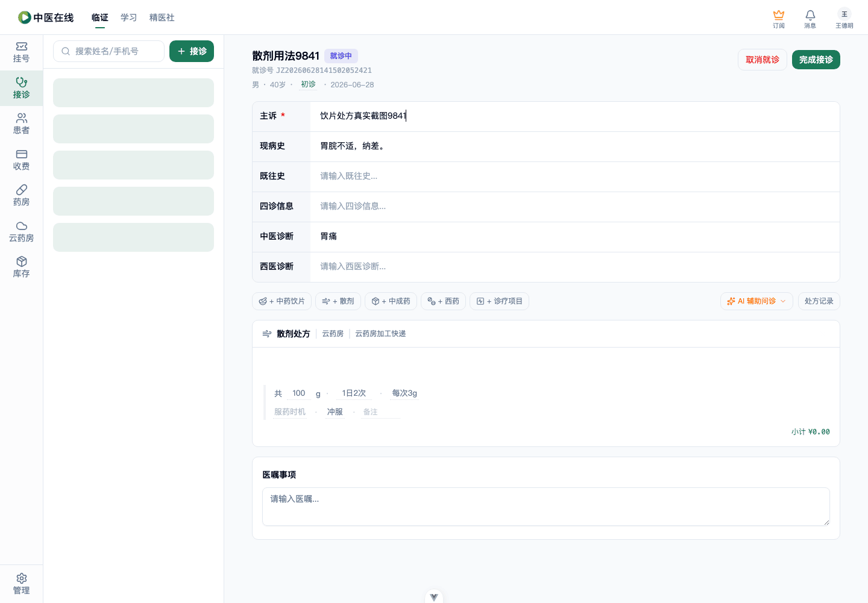The image size is (868, 603).
Task: Open 服药时机 selector
Action: (x=290, y=412)
